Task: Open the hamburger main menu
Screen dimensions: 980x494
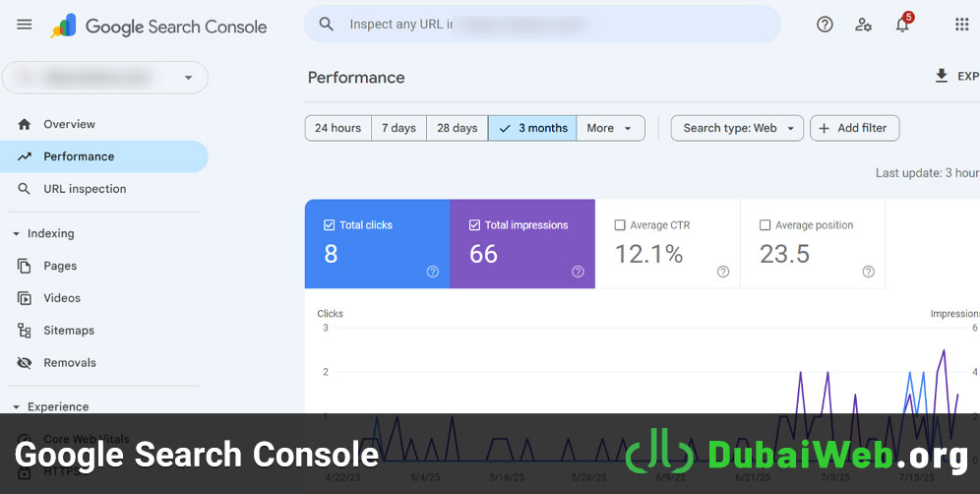Action: (x=25, y=25)
